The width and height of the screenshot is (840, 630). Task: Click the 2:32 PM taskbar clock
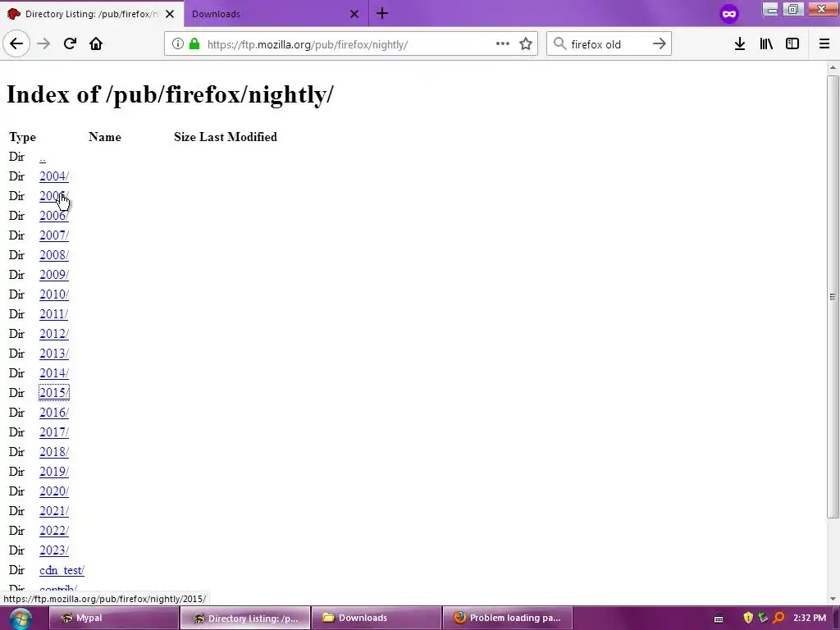(810, 618)
